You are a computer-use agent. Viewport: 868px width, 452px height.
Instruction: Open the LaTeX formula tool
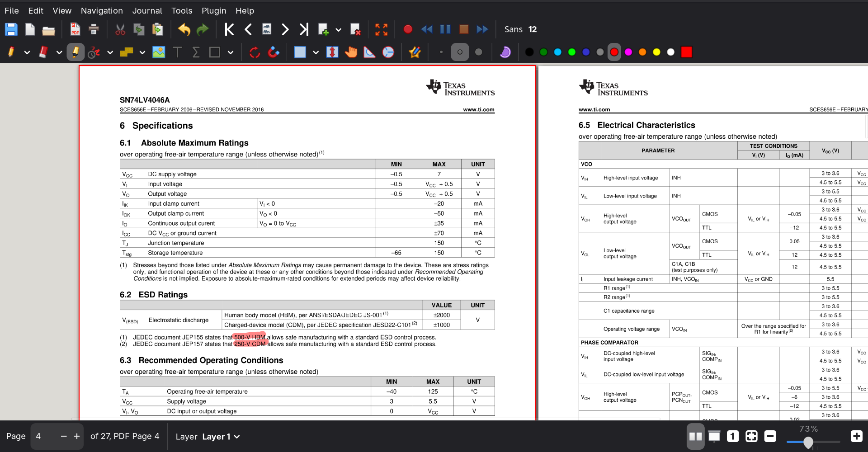coord(196,52)
